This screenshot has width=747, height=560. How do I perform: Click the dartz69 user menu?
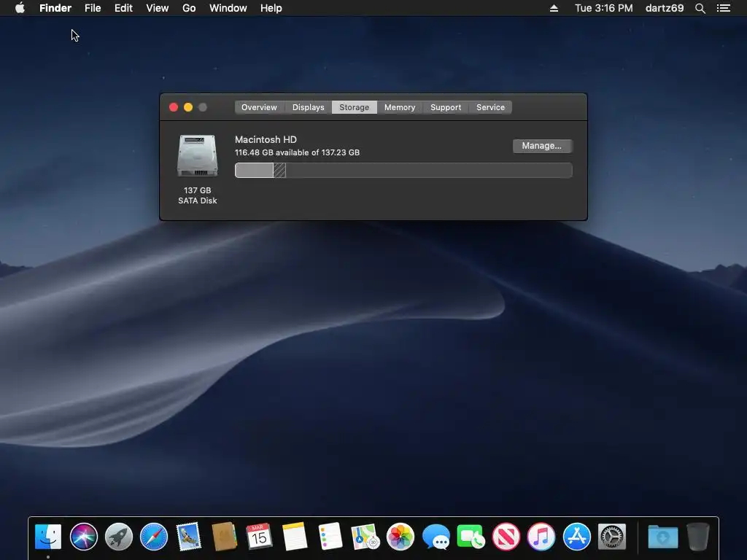coord(665,8)
